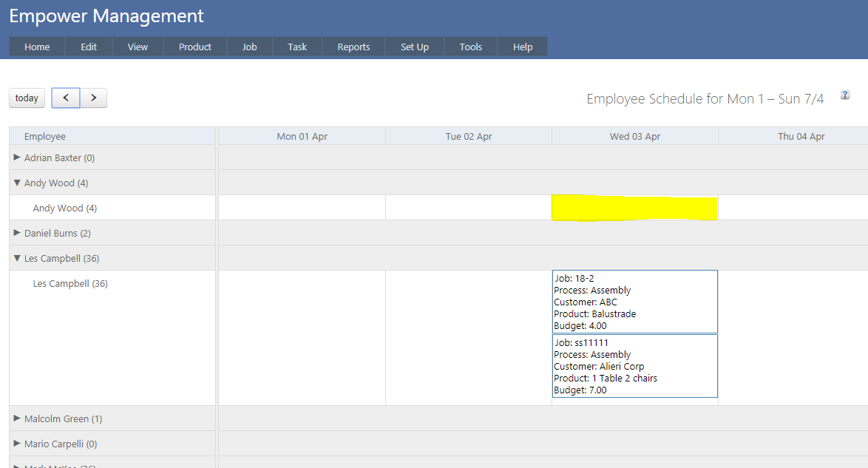The image size is (868, 468).
Task: Open the Reports menu
Action: pyautogui.click(x=353, y=47)
